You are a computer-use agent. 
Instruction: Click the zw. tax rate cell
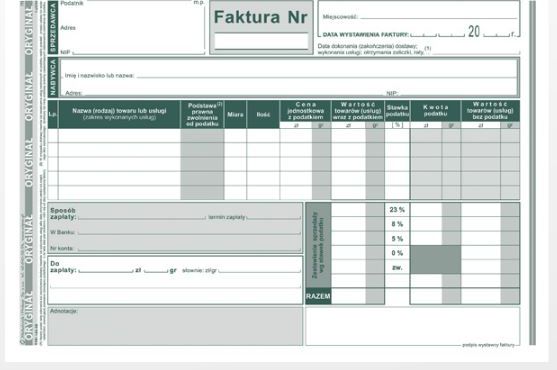[x=397, y=267]
